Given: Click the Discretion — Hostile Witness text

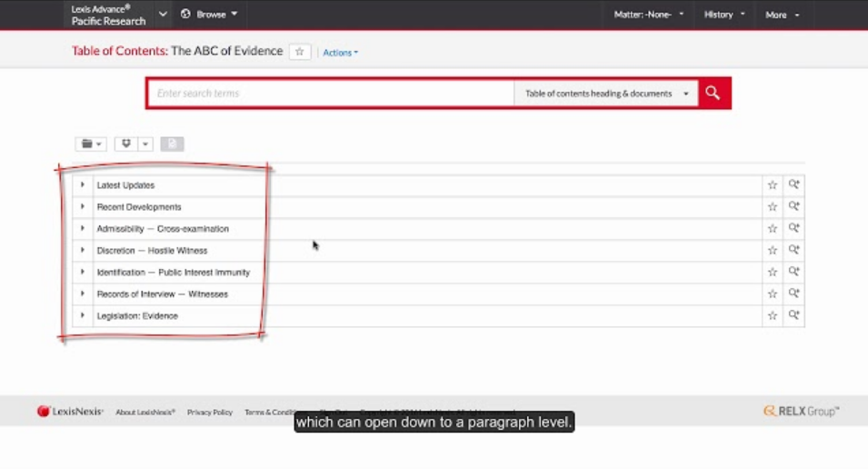Looking at the screenshot, I should [x=152, y=250].
